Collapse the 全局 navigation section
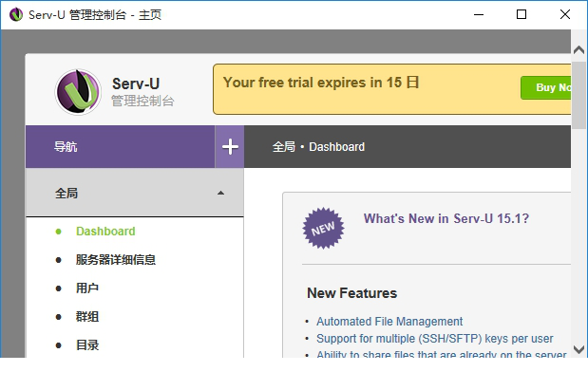Screen dimensions: 588x372 pos(135,193)
